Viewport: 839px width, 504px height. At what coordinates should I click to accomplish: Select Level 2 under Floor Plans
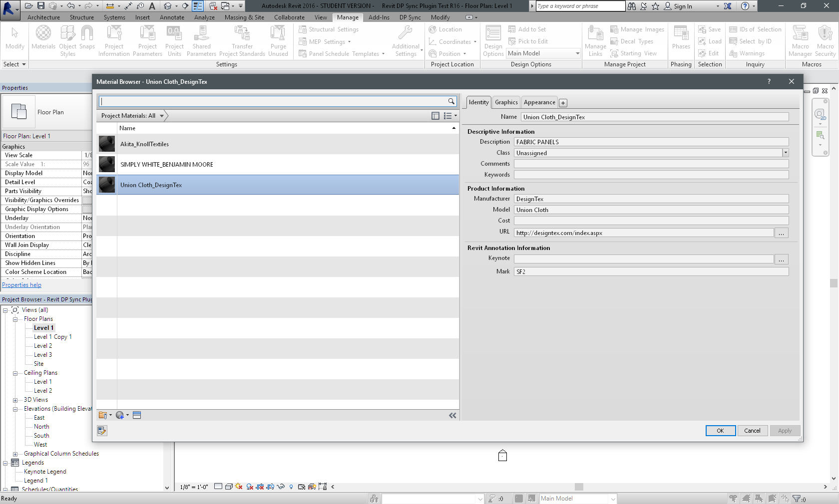tap(43, 346)
